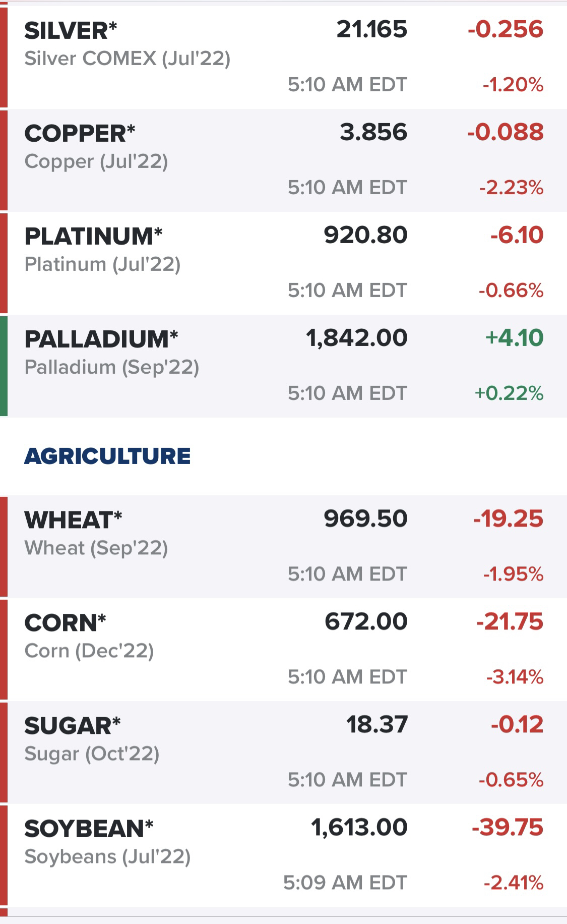Tap the Copper change -0.088

click(x=506, y=132)
